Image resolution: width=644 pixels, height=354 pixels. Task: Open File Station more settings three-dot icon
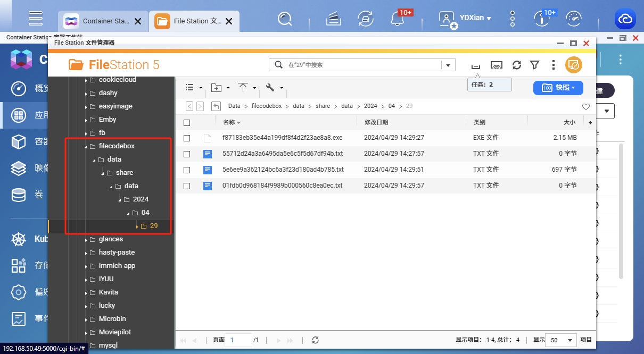(554, 65)
